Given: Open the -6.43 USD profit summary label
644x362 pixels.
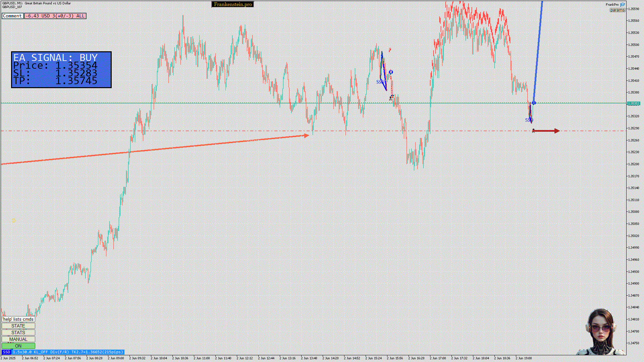Looking at the screenshot, I should coord(55,16).
